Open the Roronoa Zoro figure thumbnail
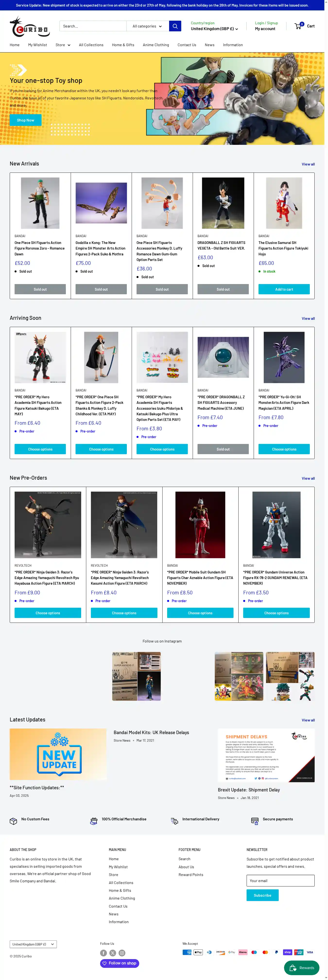Image resolution: width=328 pixels, height=980 pixels. click(x=40, y=203)
